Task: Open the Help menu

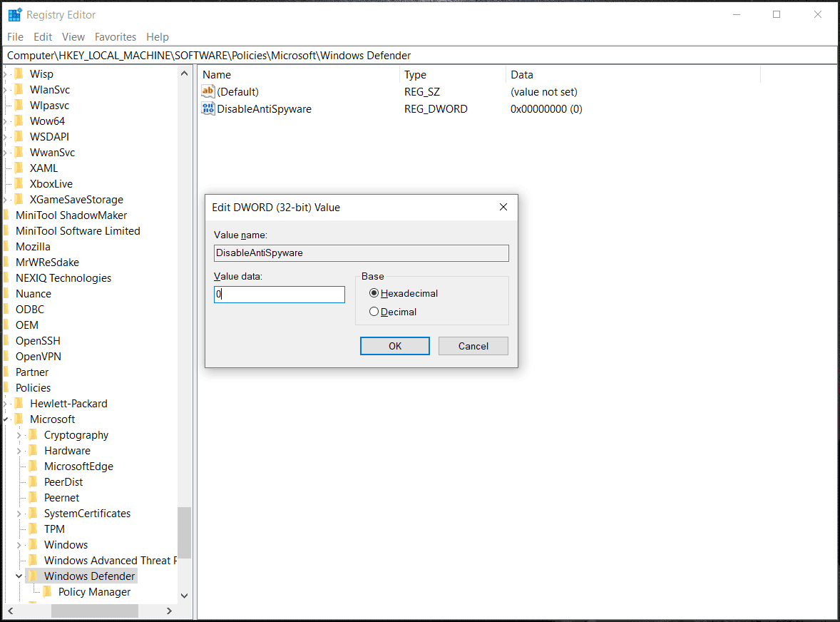Action: [158, 36]
